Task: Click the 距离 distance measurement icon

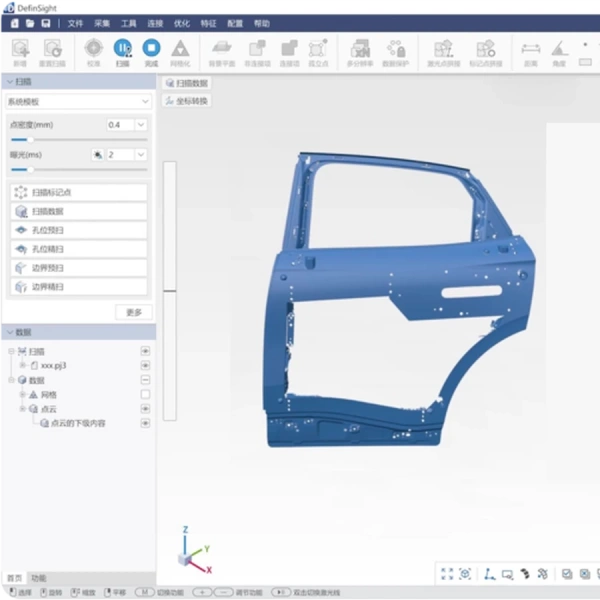Action: point(531,49)
